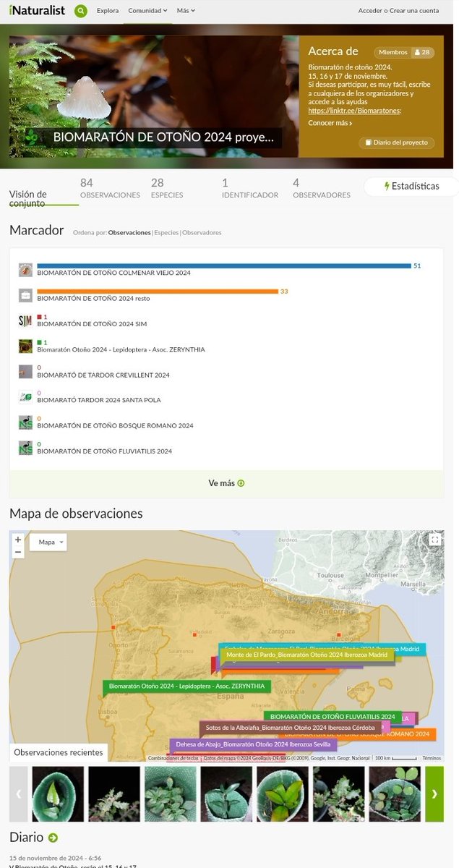
Task: Click the Santa Pola project icon
Action: coord(25,396)
